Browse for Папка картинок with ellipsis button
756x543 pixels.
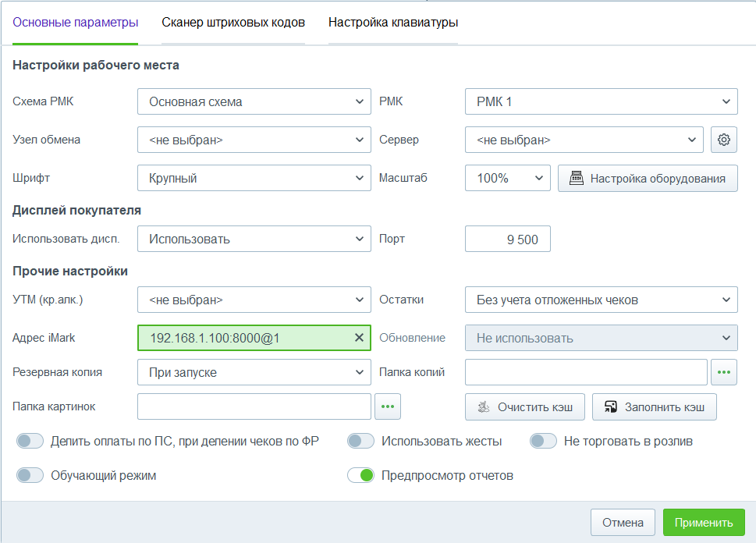point(388,406)
